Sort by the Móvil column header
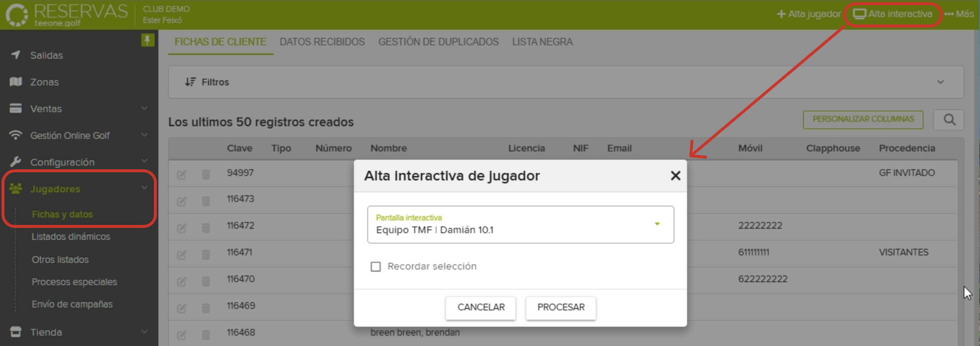 click(x=750, y=148)
